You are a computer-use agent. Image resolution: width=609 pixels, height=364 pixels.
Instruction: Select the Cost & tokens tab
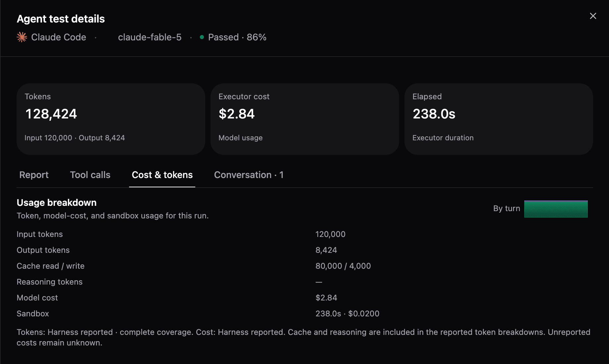(x=162, y=175)
